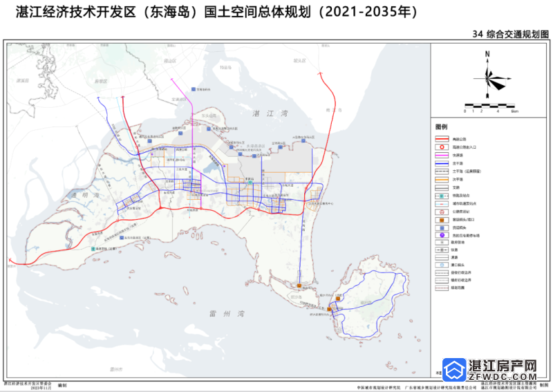Click the 雷州湾 water label

[227, 314]
